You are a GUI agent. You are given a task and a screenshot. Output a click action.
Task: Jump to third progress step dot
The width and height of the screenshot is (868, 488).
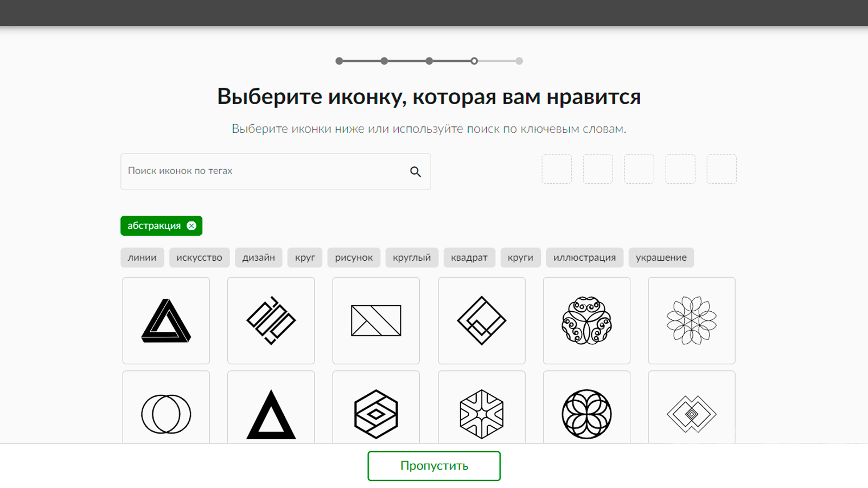(x=429, y=61)
